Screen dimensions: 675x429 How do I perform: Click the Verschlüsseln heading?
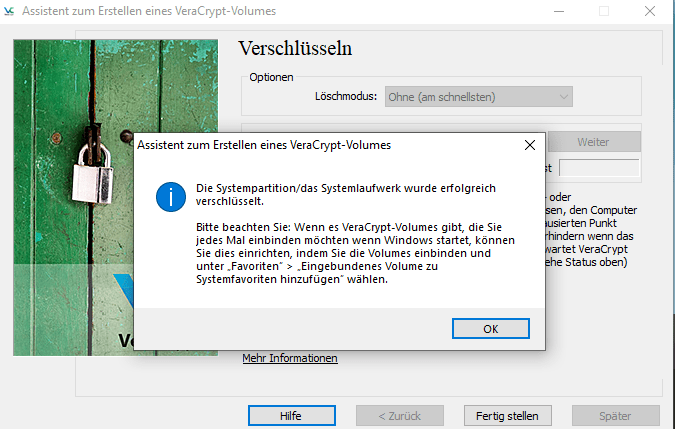(x=295, y=48)
